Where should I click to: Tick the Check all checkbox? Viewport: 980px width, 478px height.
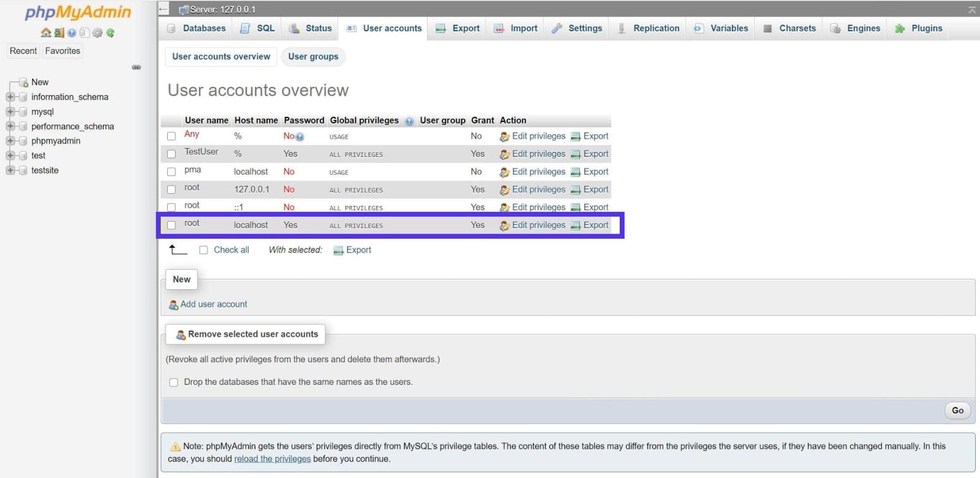203,250
